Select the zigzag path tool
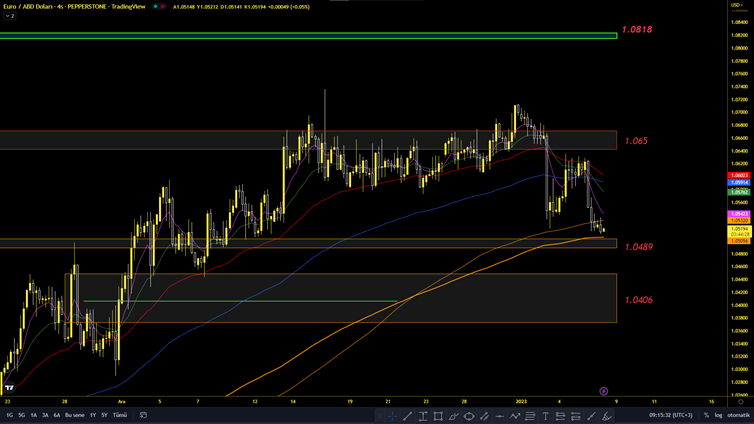This screenshot has height=424, width=754. (x=515, y=416)
